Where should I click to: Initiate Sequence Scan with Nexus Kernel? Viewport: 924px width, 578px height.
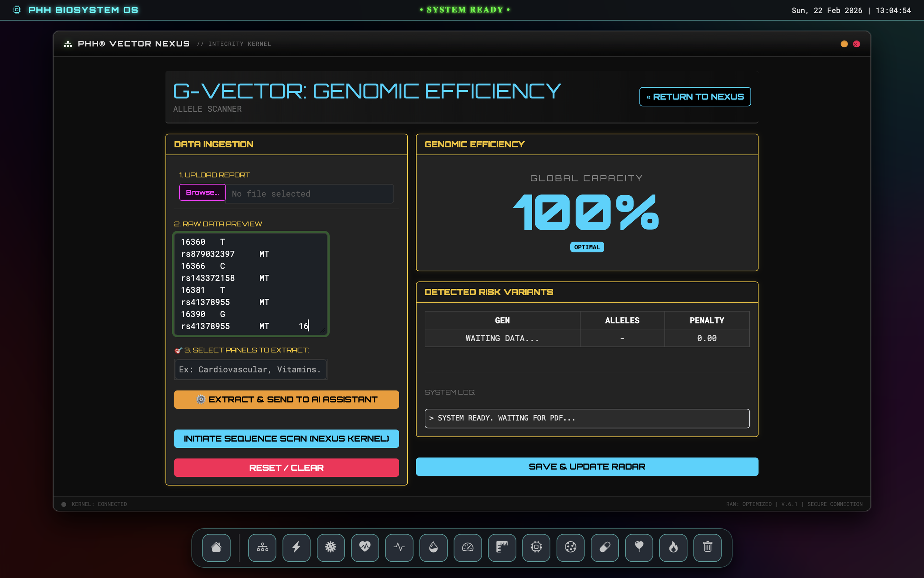pos(286,439)
